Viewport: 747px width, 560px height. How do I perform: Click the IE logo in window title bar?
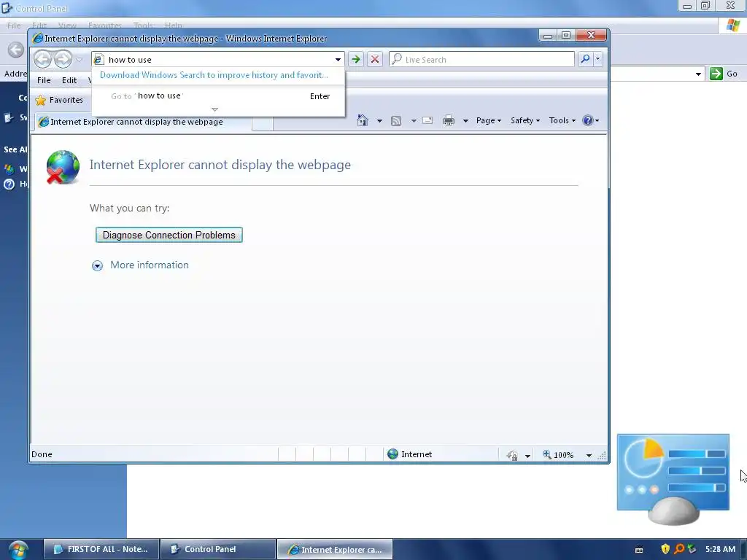(38, 38)
